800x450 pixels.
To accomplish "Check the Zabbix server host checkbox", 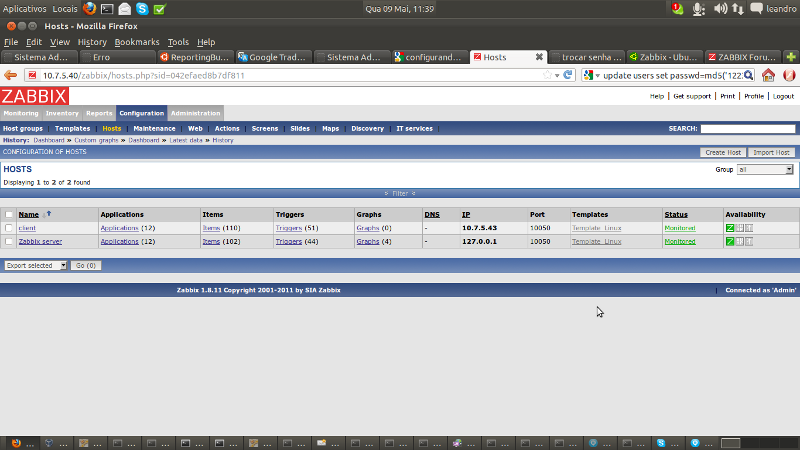I will pyautogui.click(x=9, y=241).
